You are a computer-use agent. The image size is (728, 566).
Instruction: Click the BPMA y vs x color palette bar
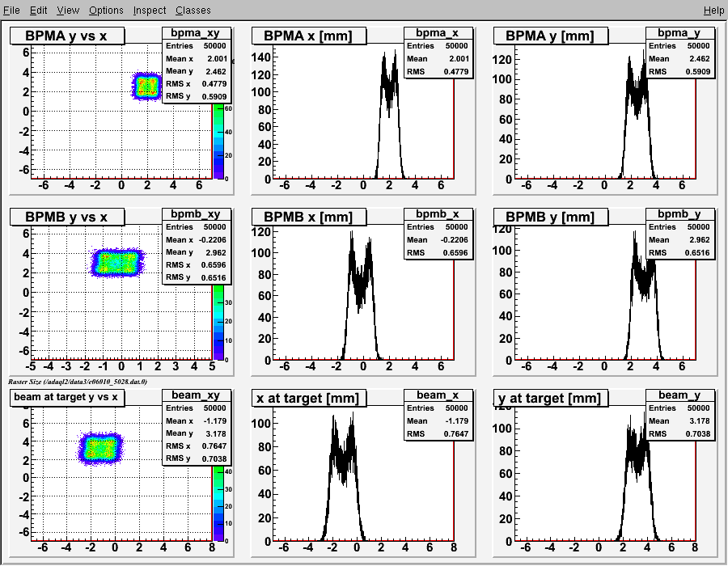click(218, 141)
